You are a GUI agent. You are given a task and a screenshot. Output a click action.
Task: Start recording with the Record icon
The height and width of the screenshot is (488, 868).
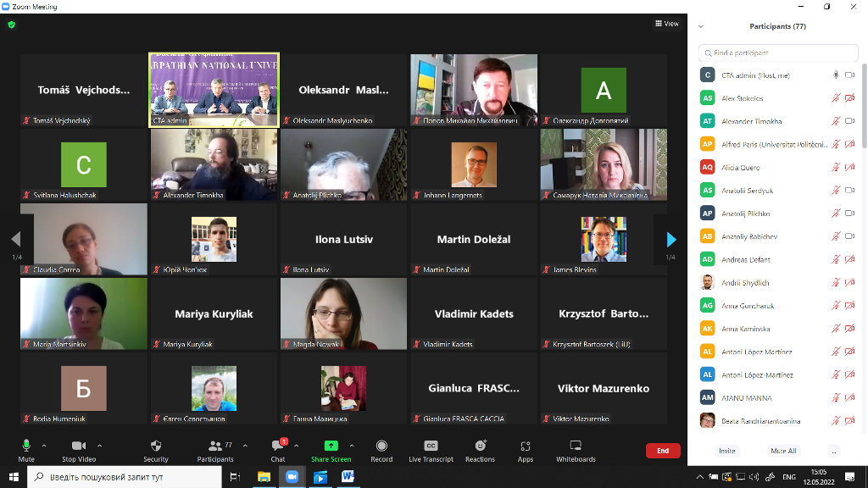[381, 446]
